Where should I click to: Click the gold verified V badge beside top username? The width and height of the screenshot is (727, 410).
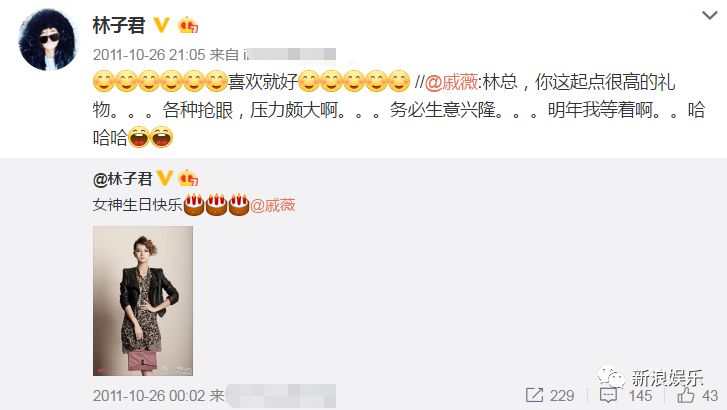point(161,25)
